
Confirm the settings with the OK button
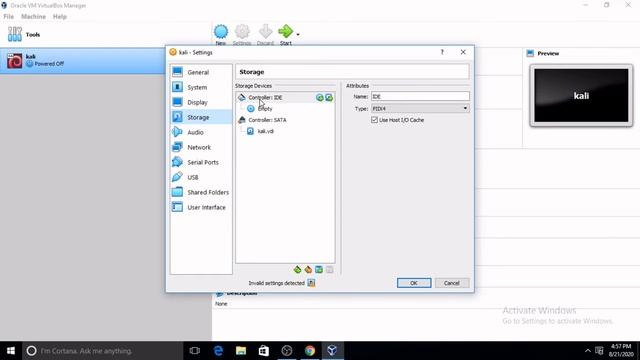(x=414, y=283)
